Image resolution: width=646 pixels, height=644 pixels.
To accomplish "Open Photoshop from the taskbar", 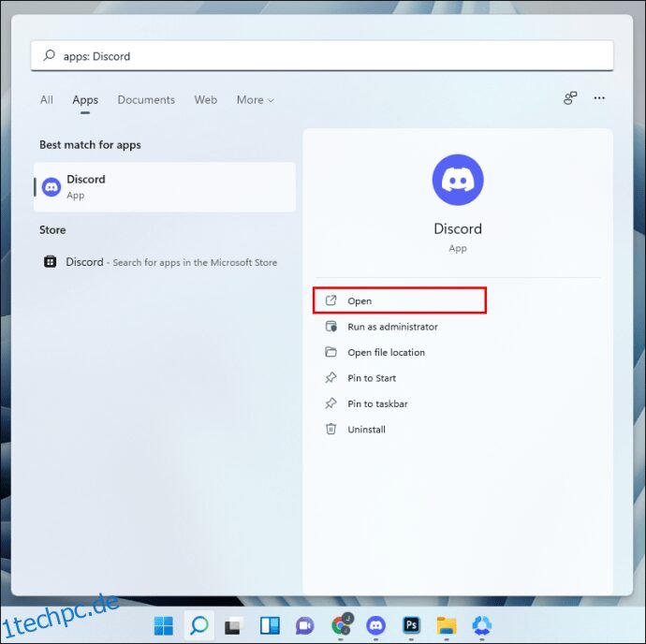I will tap(411, 625).
